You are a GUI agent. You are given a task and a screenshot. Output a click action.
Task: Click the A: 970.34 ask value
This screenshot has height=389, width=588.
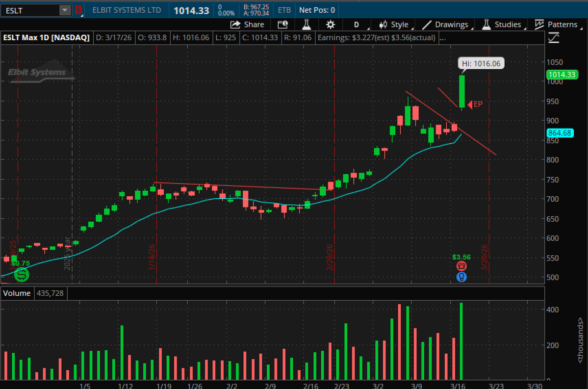pyautogui.click(x=256, y=13)
